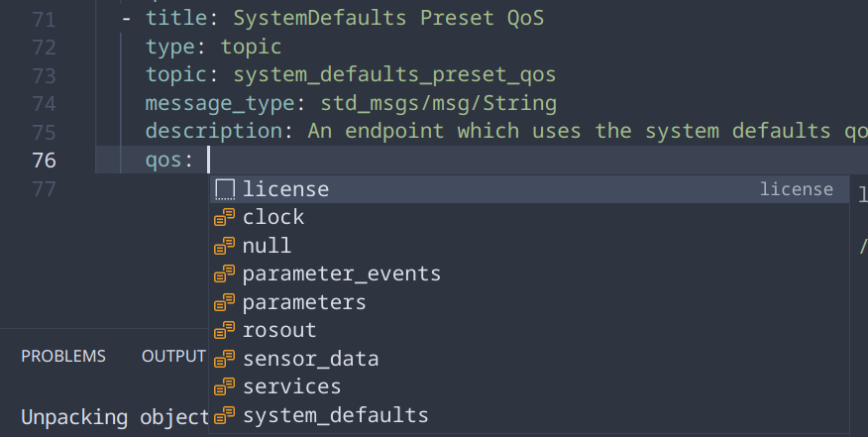Click the license detail label on right
Screen dimensions: 868x437
pyautogui.click(x=796, y=189)
